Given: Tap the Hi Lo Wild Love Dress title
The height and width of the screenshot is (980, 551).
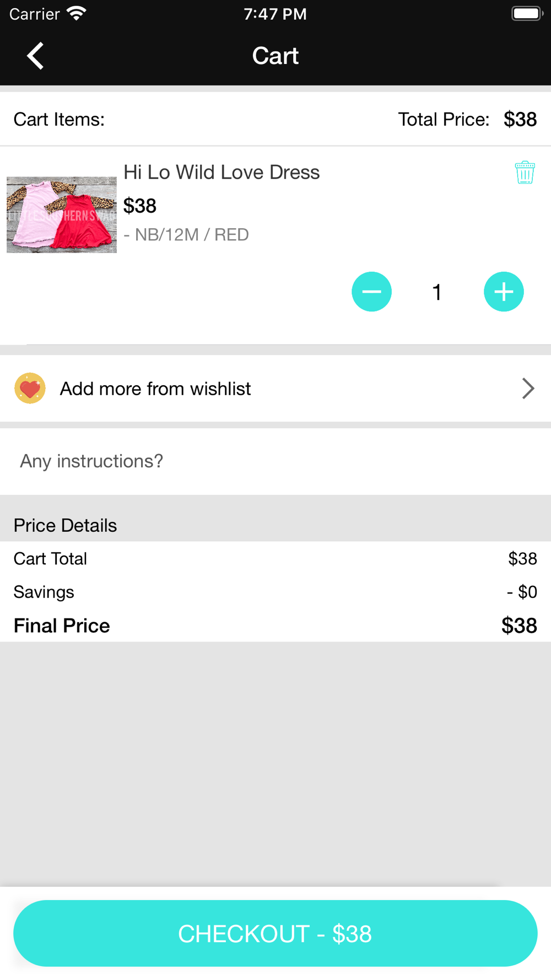Looking at the screenshot, I should [x=222, y=173].
